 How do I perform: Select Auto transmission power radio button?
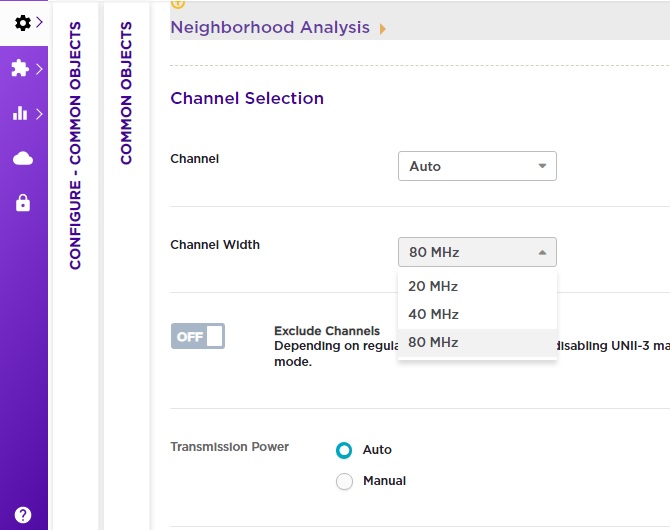(345, 450)
